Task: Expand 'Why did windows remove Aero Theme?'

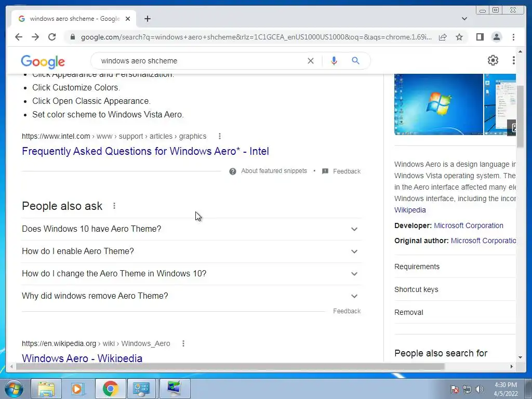Action: 191,296
